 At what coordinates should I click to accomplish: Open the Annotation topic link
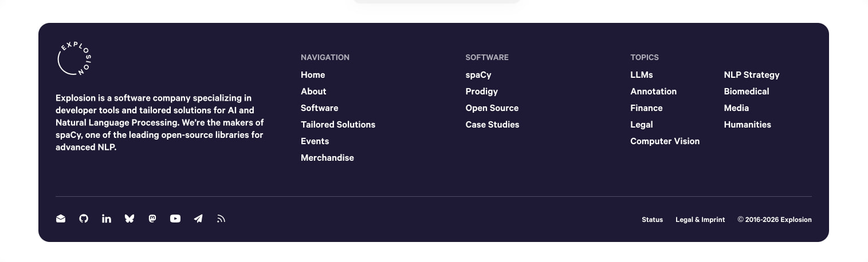tap(654, 92)
